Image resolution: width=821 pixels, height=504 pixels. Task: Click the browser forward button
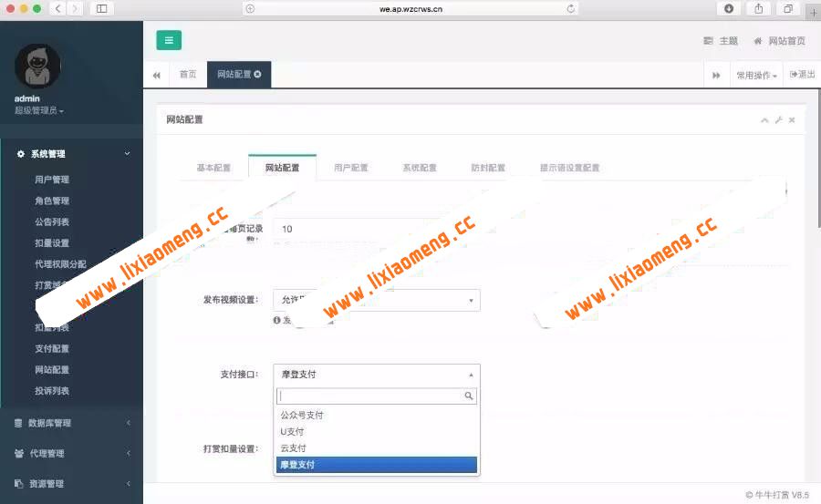76,8
